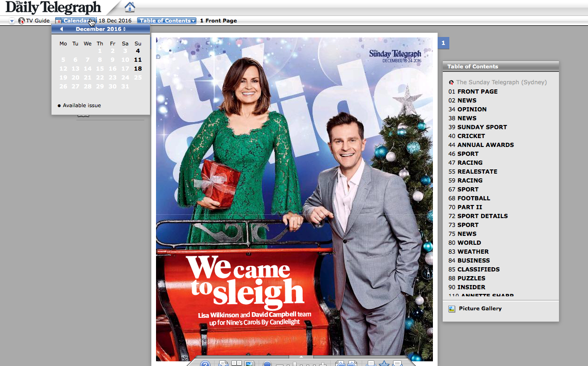The image size is (588, 366).
Task: Open CRICKET section in Table of Contents
Action: pyautogui.click(x=471, y=136)
